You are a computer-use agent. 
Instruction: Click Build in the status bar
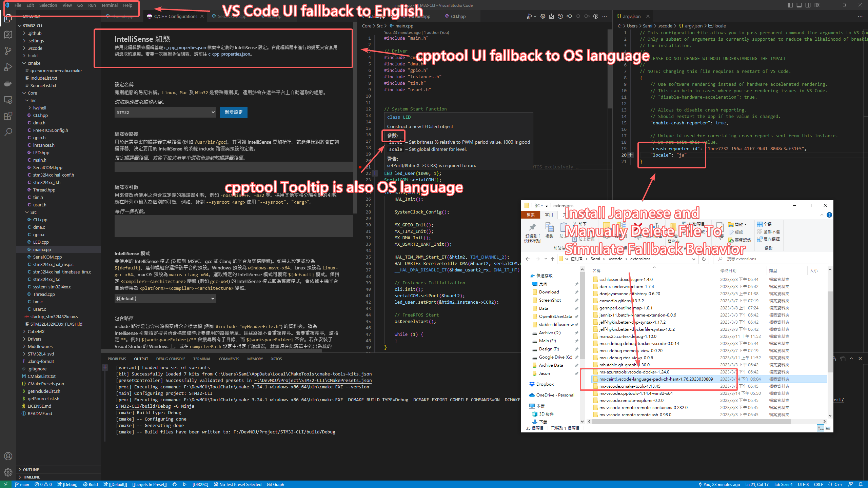pos(91,484)
